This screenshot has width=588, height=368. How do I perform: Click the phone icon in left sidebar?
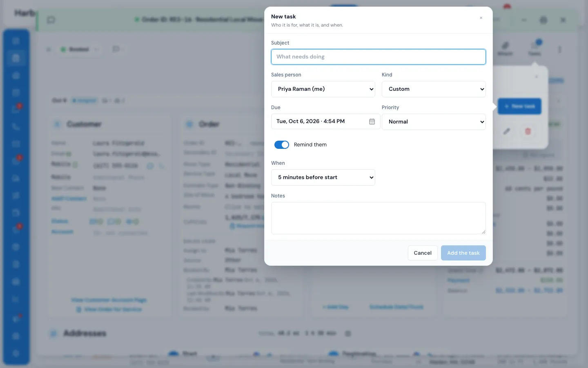(16, 127)
